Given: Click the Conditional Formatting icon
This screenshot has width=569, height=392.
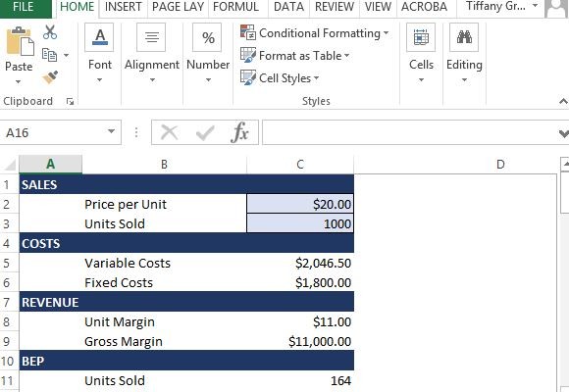Looking at the screenshot, I should click(x=248, y=32).
